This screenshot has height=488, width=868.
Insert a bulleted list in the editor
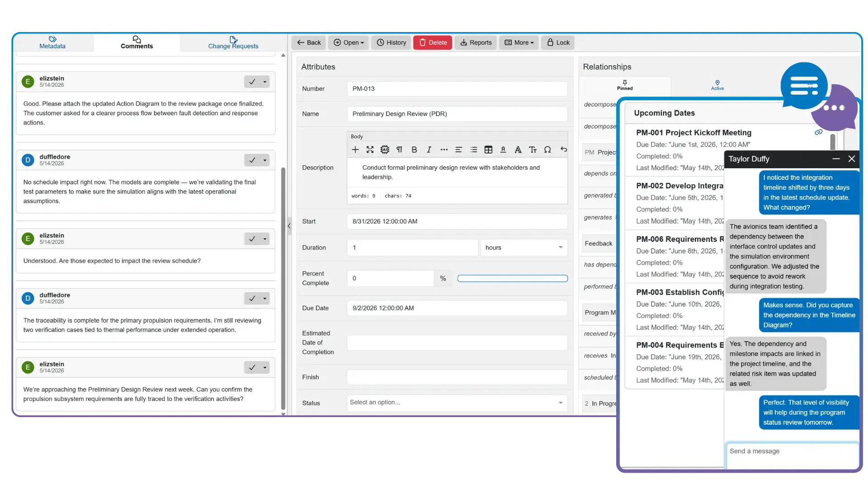coord(473,150)
